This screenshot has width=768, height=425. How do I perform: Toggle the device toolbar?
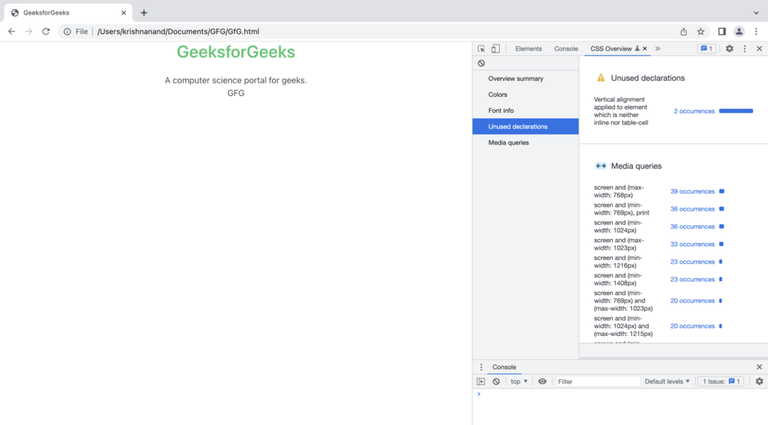(496, 48)
